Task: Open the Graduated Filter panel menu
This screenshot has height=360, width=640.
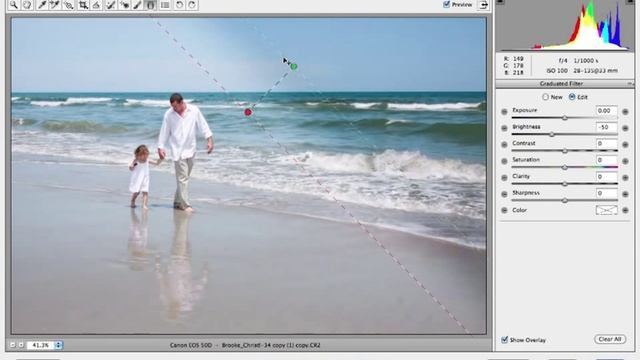Action: coord(631,84)
